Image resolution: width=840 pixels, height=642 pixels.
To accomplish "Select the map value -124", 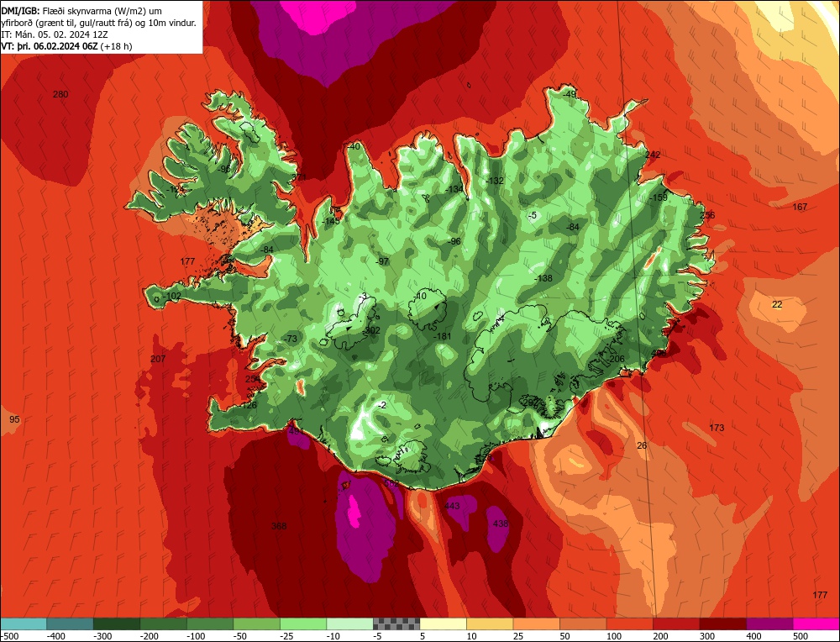I will pyautogui.click(x=175, y=189).
